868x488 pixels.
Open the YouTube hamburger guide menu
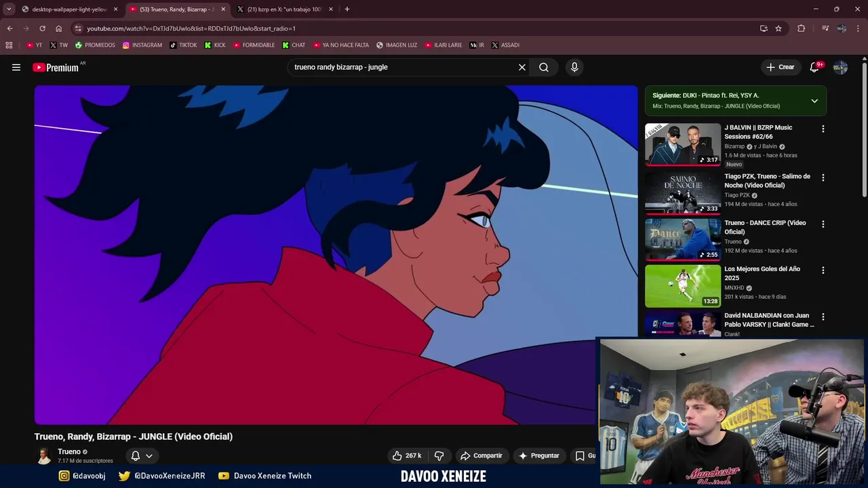click(16, 67)
